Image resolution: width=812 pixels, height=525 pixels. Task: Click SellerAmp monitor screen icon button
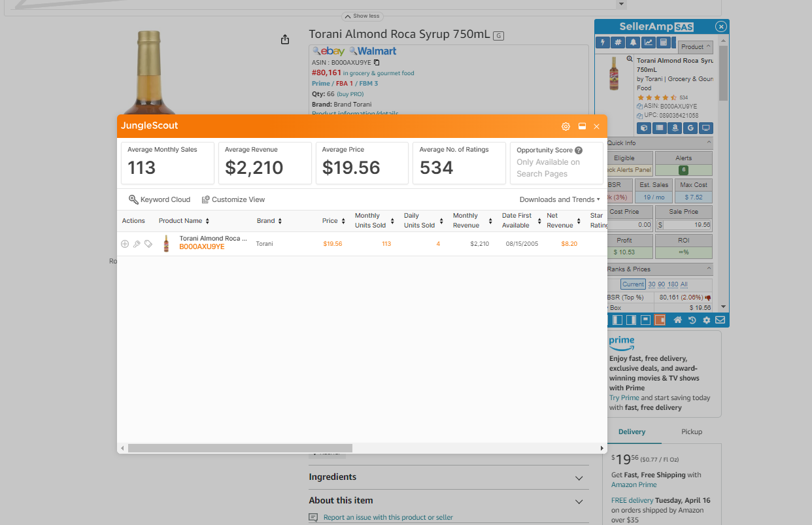(x=706, y=128)
